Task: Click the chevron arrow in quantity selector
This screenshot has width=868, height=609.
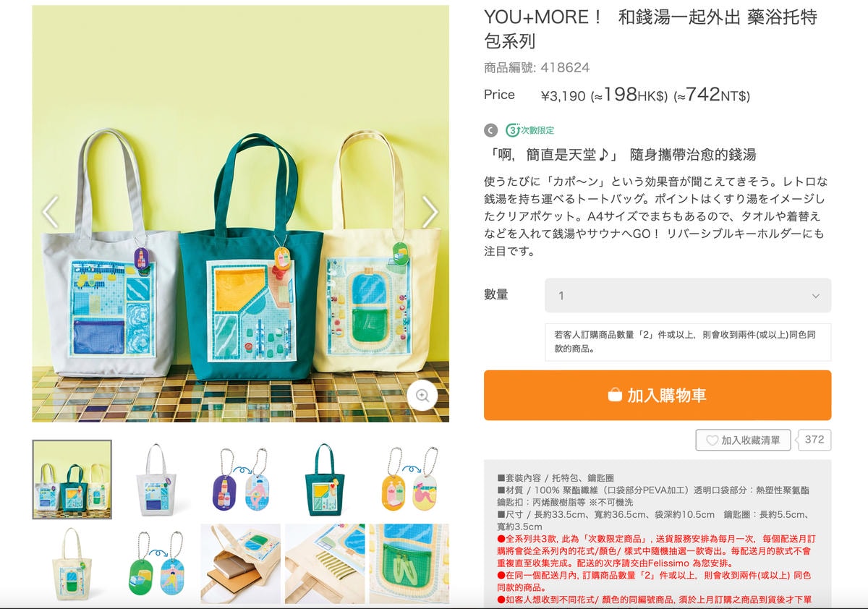Action: tap(815, 296)
